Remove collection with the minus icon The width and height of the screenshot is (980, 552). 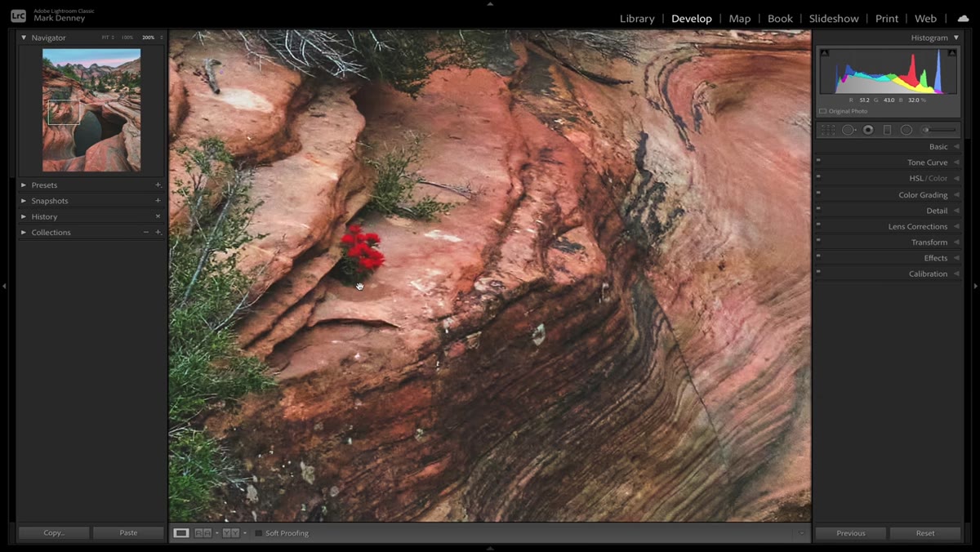(x=146, y=232)
